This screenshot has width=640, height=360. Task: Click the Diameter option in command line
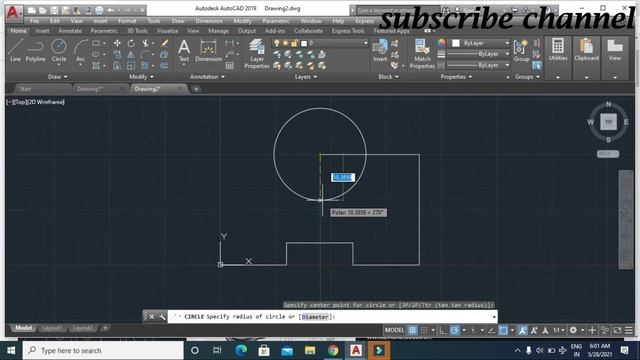click(x=315, y=317)
